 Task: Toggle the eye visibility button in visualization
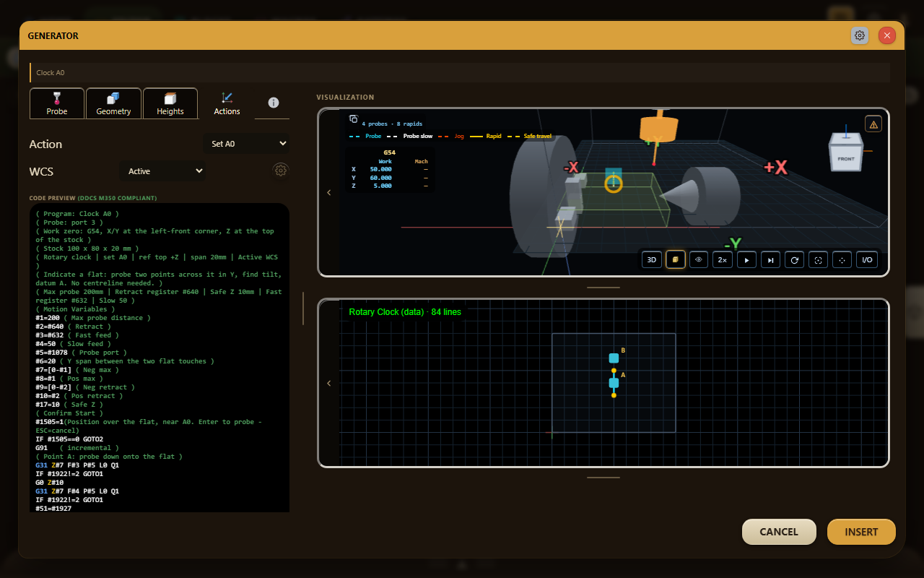point(699,259)
